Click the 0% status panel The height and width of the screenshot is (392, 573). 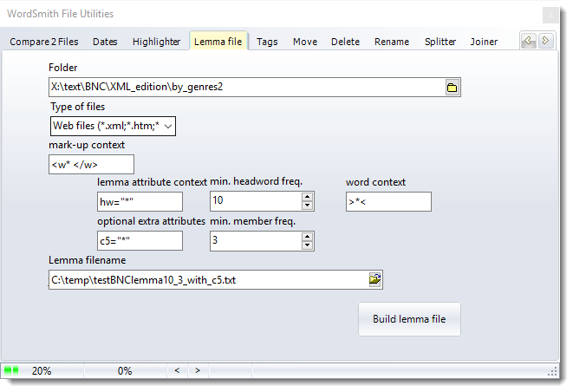(125, 371)
